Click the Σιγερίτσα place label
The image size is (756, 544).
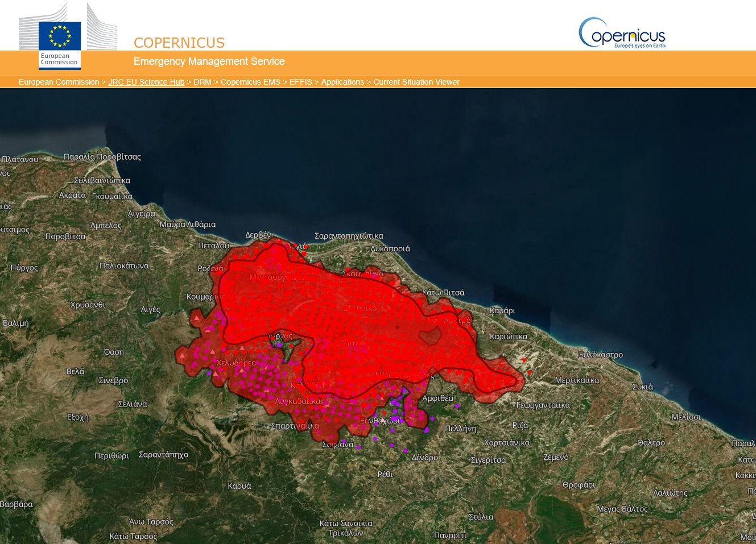click(488, 460)
